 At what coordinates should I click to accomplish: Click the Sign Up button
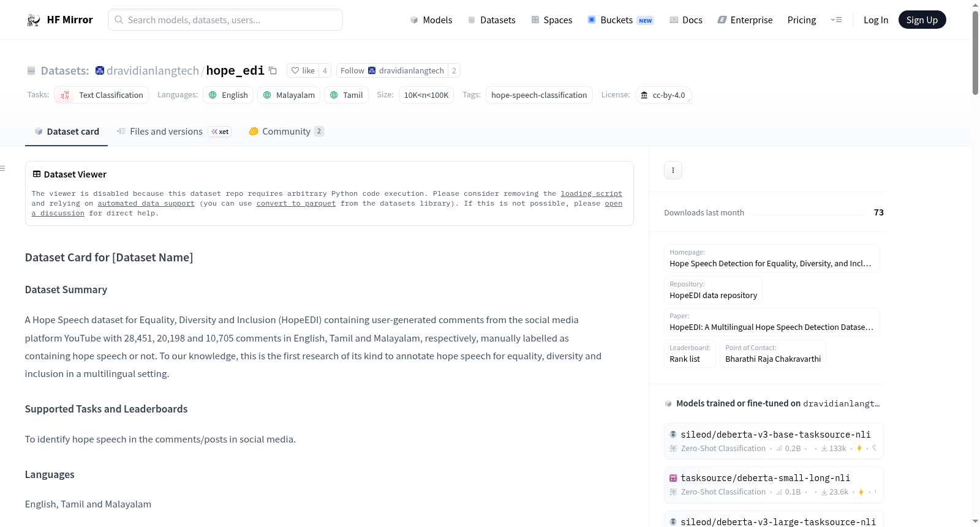pyautogui.click(x=922, y=20)
